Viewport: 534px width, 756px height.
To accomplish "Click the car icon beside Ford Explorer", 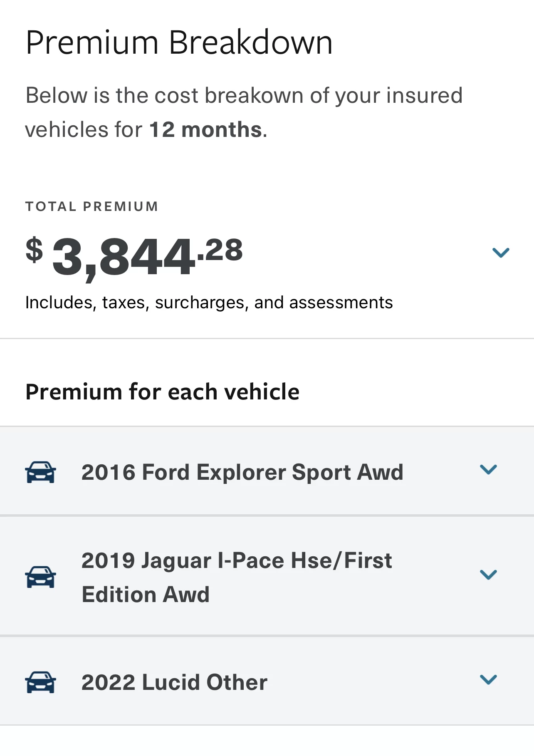I will 40,472.
